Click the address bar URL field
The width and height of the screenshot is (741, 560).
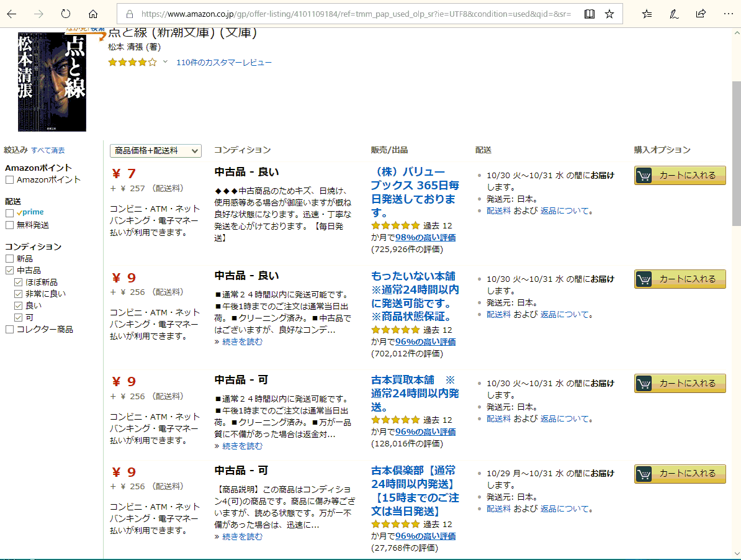[356, 14]
